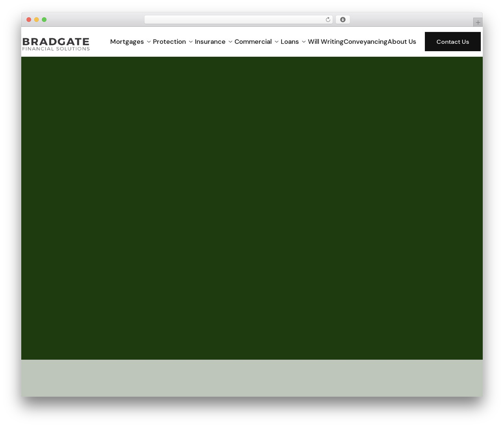This screenshot has width=504, height=427.
Task: Open the Commercial menu item
Action: (x=253, y=42)
